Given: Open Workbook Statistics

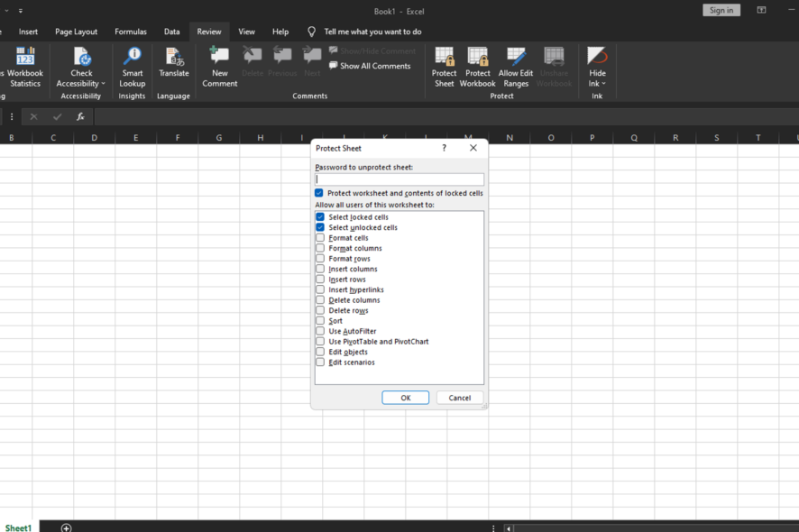Looking at the screenshot, I should point(25,68).
